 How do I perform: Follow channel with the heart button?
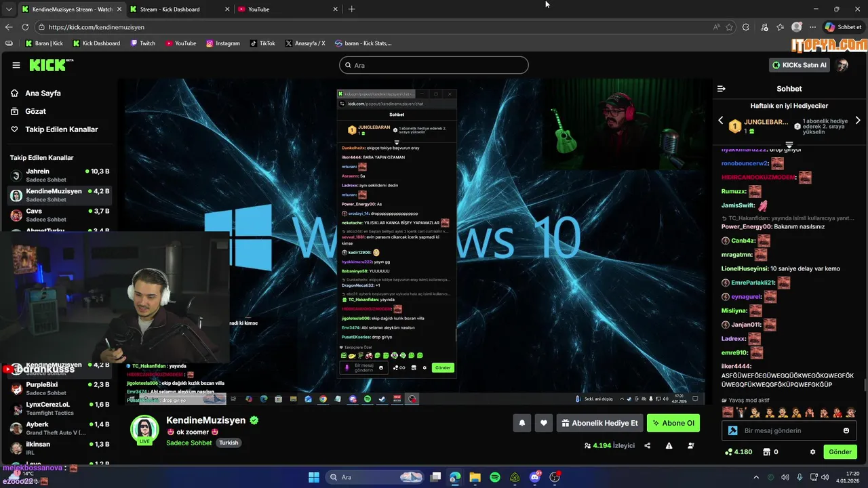(544, 423)
